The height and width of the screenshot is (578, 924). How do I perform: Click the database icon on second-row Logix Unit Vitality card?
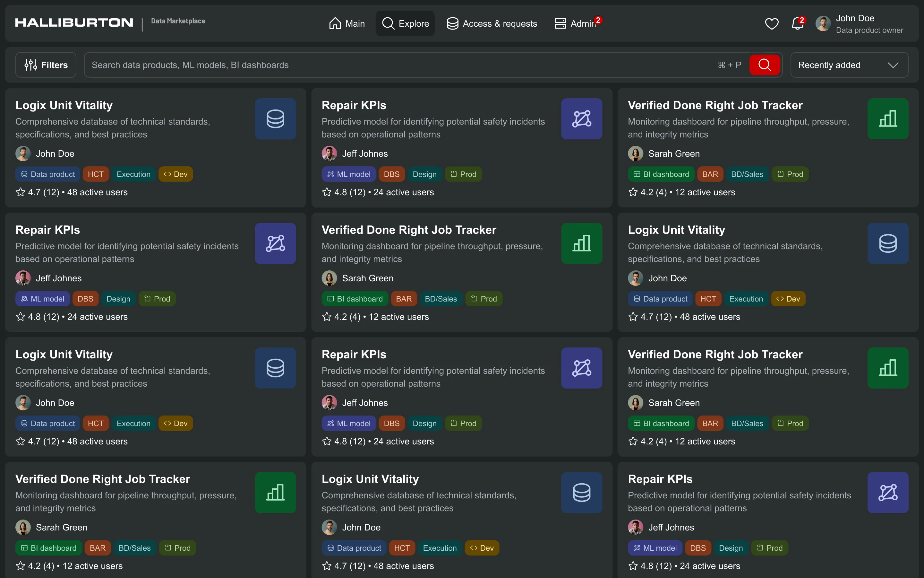[888, 243]
